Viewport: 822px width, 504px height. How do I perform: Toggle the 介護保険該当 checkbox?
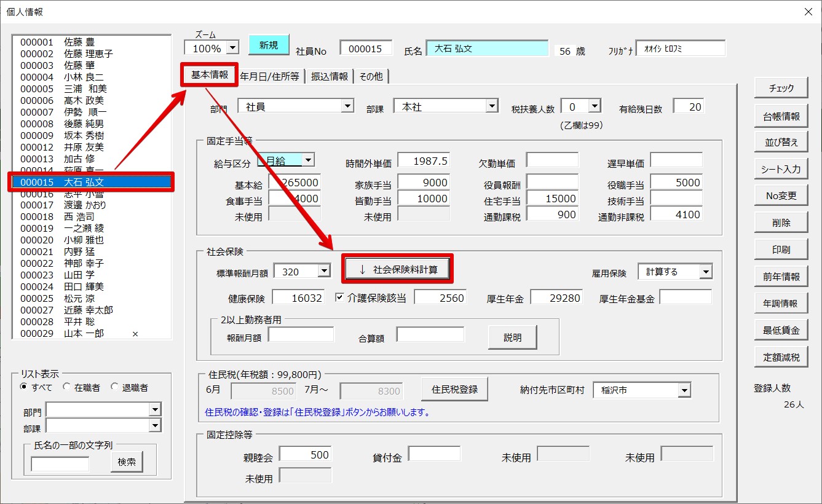(339, 297)
